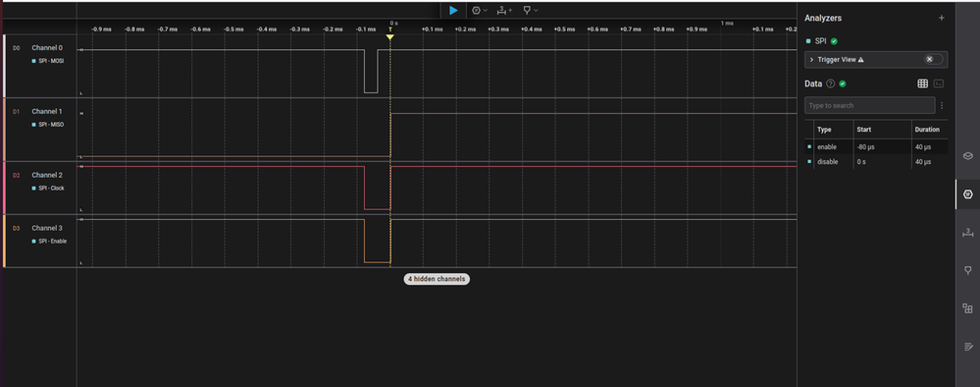Click the '-80 µs' start value
The height and width of the screenshot is (387, 980).
pyautogui.click(x=865, y=146)
